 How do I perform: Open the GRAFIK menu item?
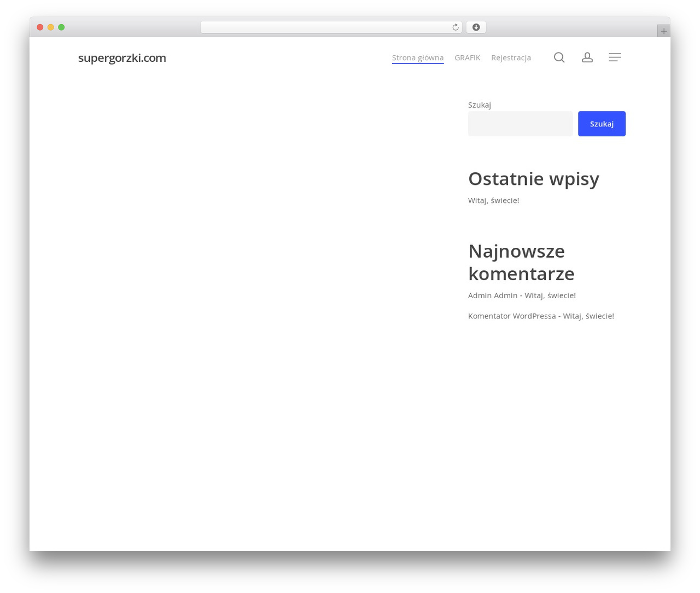tap(468, 58)
